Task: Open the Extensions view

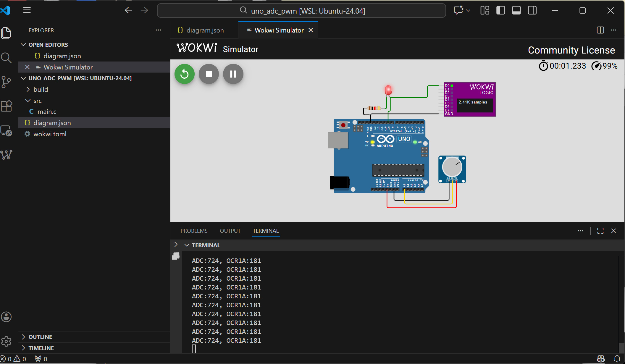Action: (x=7, y=106)
